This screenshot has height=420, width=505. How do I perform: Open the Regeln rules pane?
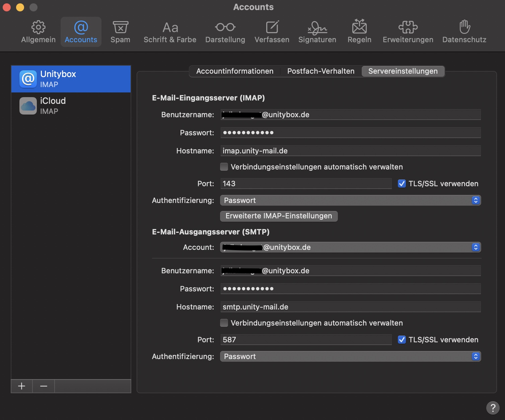(x=359, y=32)
